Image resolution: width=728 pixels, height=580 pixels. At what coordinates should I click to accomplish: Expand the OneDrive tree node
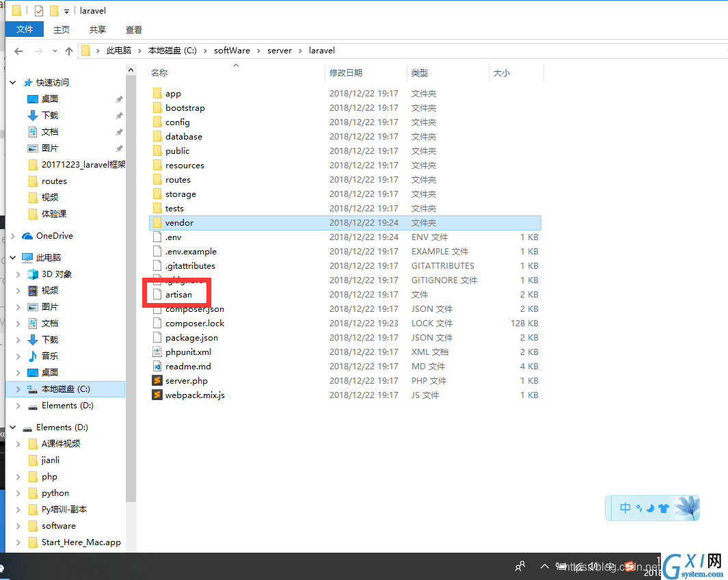click(13, 236)
